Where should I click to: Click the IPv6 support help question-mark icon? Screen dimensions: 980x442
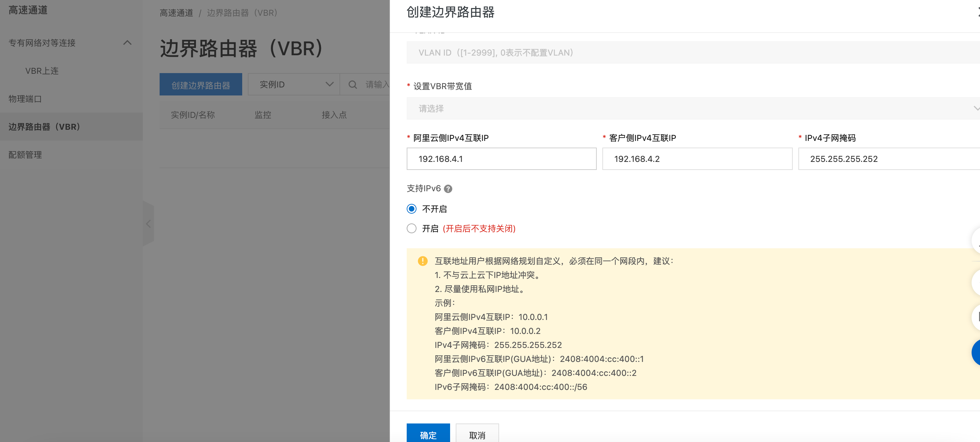coord(448,189)
